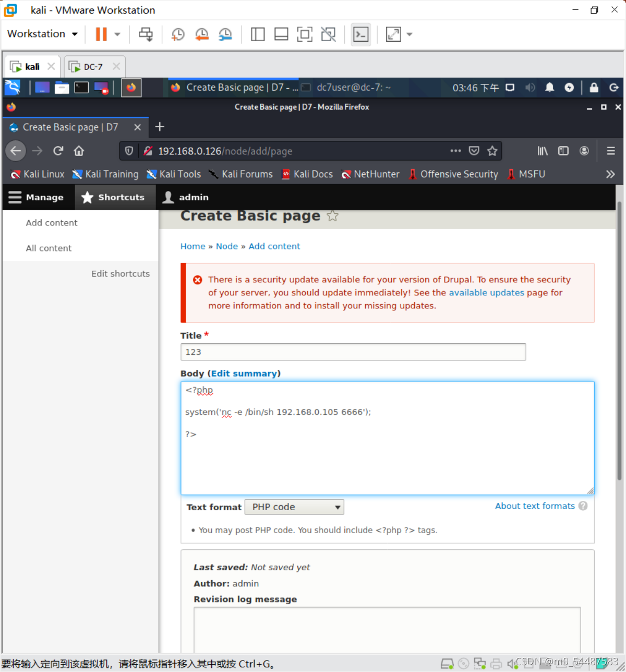The width and height of the screenshot is (626, 672).
Task: Pause the virtual machine in VMware toolbar
Action: (x=101, y=34)
